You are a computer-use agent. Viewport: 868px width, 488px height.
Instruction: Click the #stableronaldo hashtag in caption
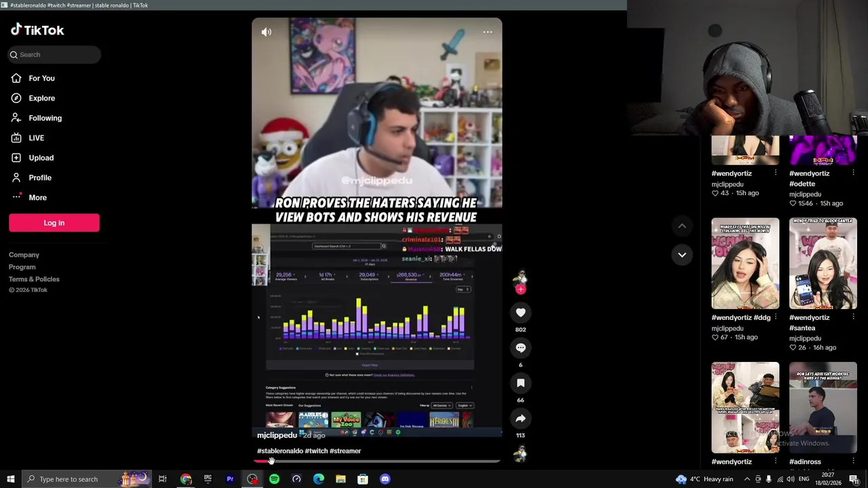pyautogui.click(x=280, y=451)
